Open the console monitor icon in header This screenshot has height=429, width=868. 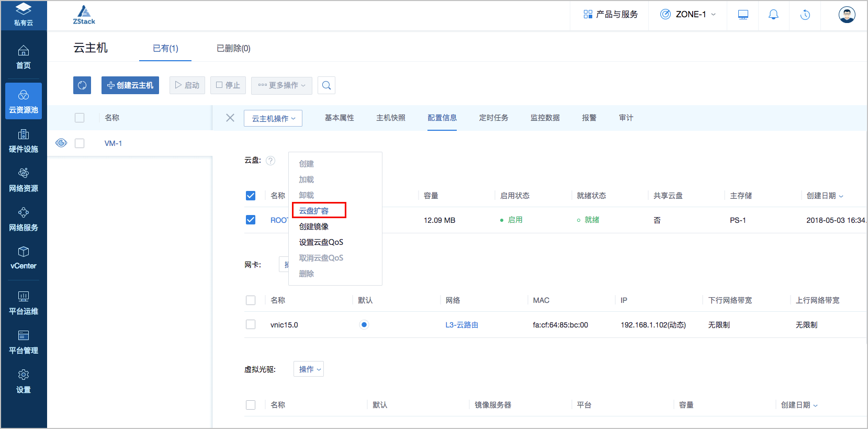click(x=742, y=15)
